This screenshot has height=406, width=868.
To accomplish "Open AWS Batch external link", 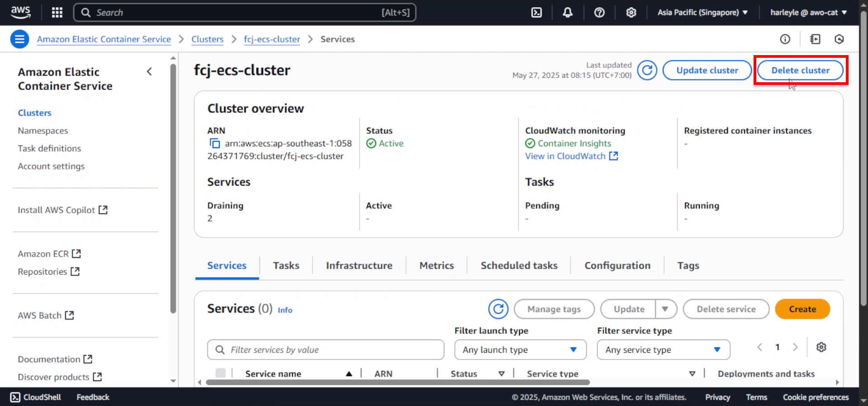I will coord(46,315).
